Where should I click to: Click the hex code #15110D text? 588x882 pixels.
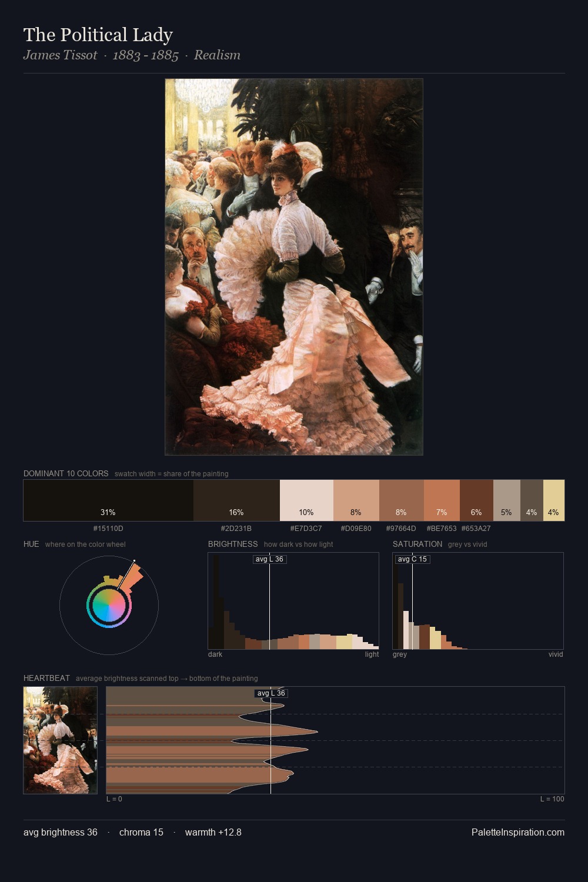point(108,529)
